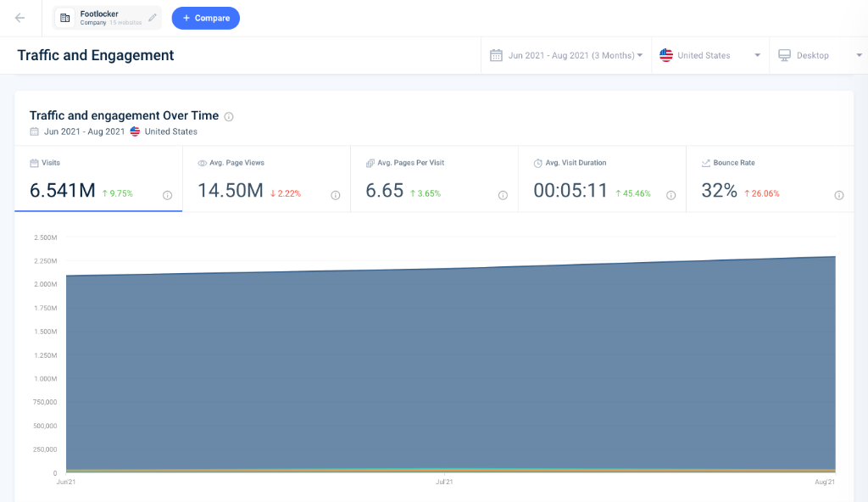Click the calendar icon in the date range picker

pos(496,55)
